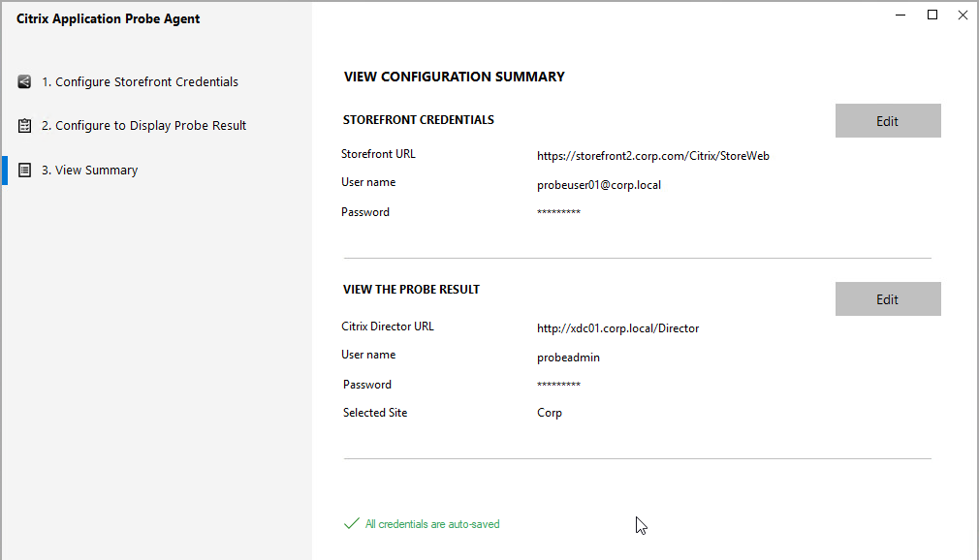Click the green auto-saved checkmark icon

coord(352,523)
